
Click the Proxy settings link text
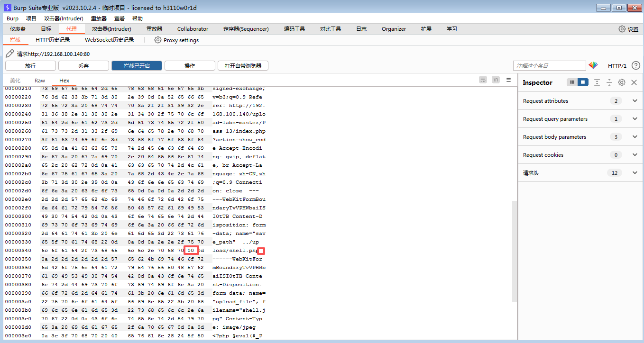181,40
